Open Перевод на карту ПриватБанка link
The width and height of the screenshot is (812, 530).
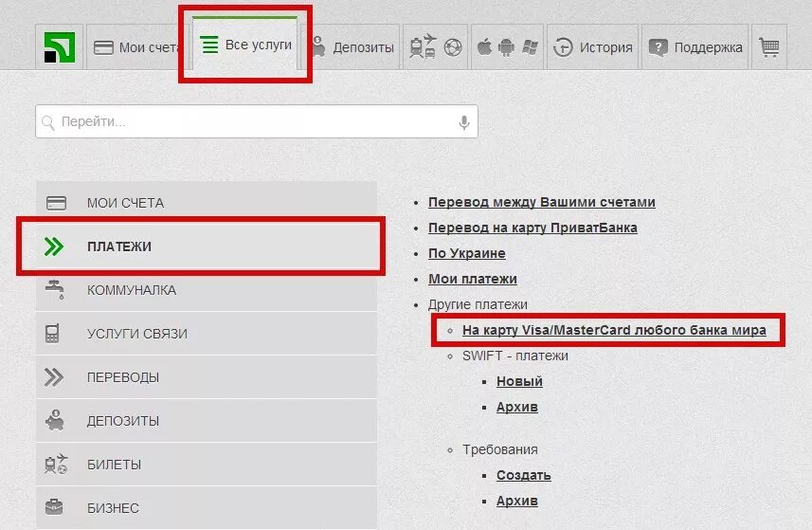532,228
